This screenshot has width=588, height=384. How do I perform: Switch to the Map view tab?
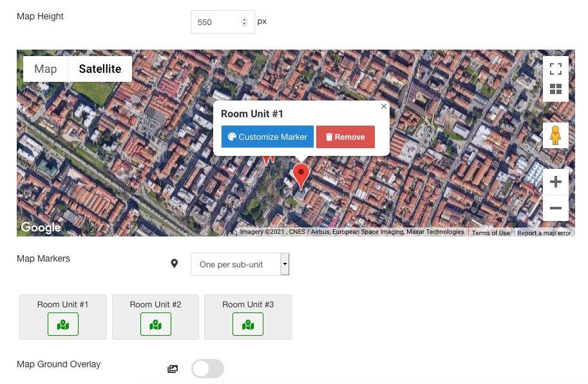coord(46,69)
